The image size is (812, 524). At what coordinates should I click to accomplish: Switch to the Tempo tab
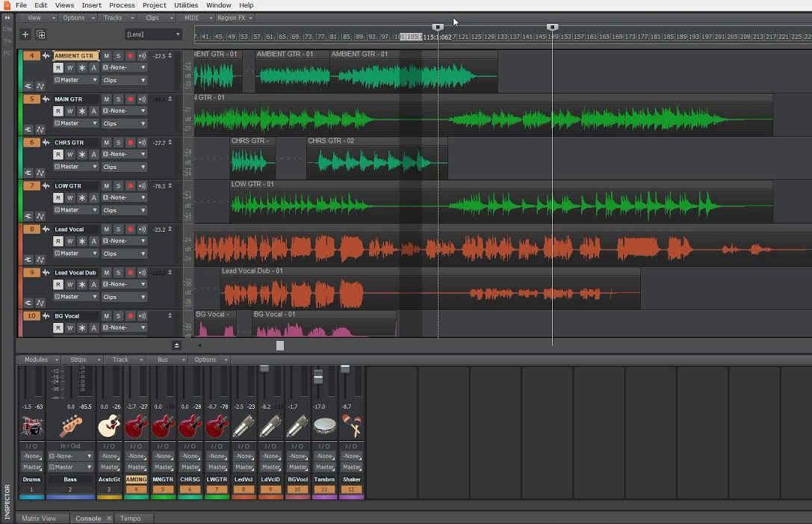(x=131, y=518)
